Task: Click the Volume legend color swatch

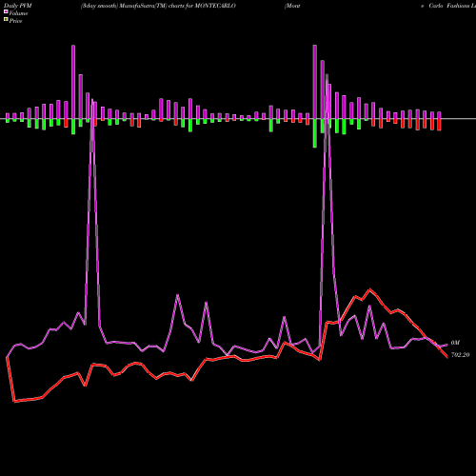Action: click(6, 11)
